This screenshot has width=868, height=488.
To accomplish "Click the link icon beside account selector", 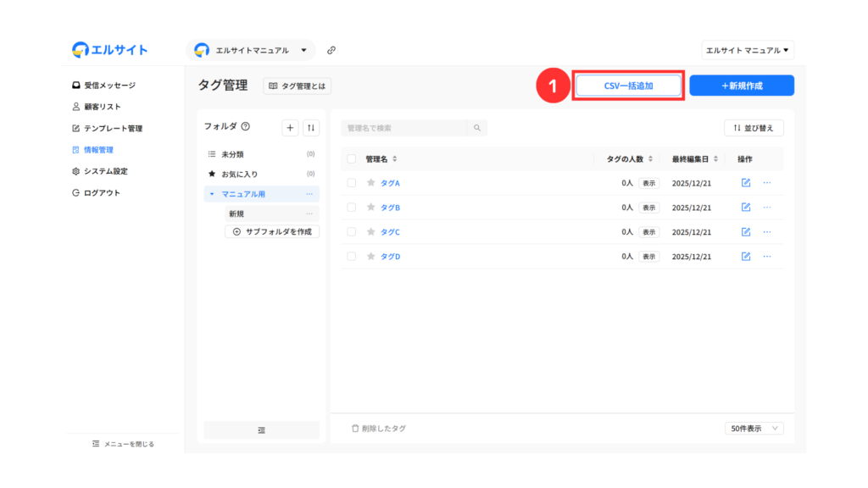I will click(331, 50).
